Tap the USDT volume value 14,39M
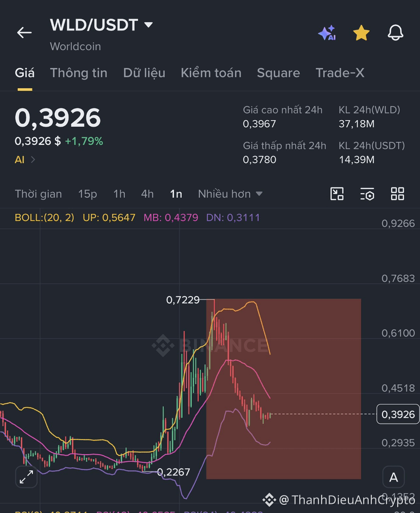420x513 pixels. coord(357,160)
